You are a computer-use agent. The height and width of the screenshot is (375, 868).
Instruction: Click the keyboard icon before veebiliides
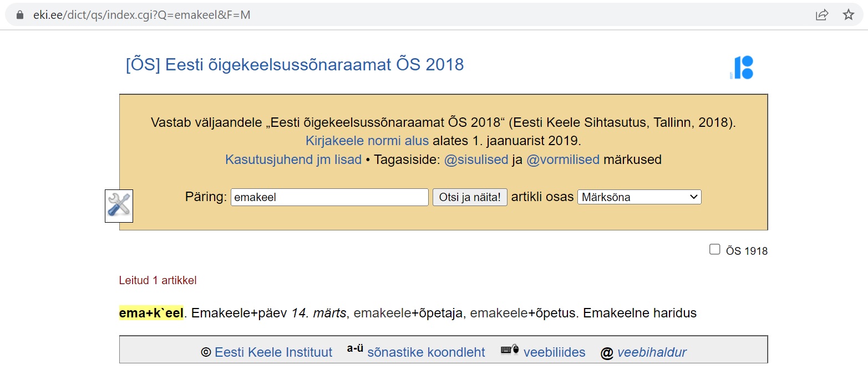coord(507,351)
